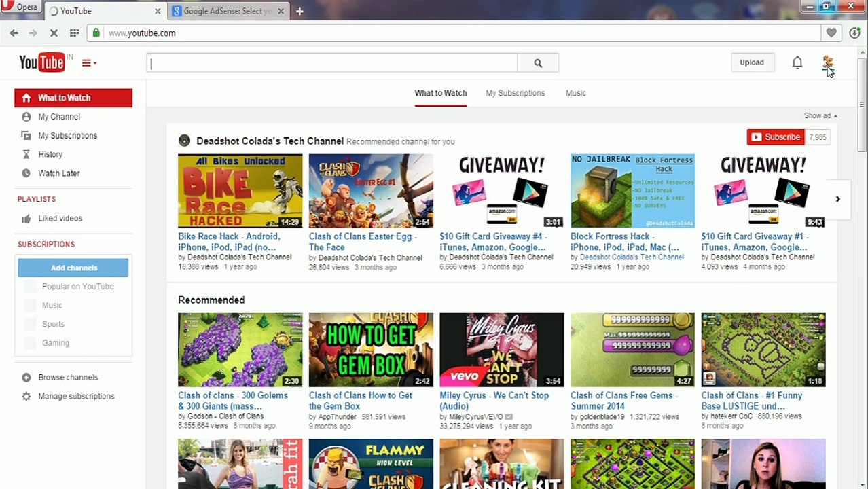This screenshot has height=489, width=868.
Task: Click the green padlock security icon
Action: click(x=96, y=33)
